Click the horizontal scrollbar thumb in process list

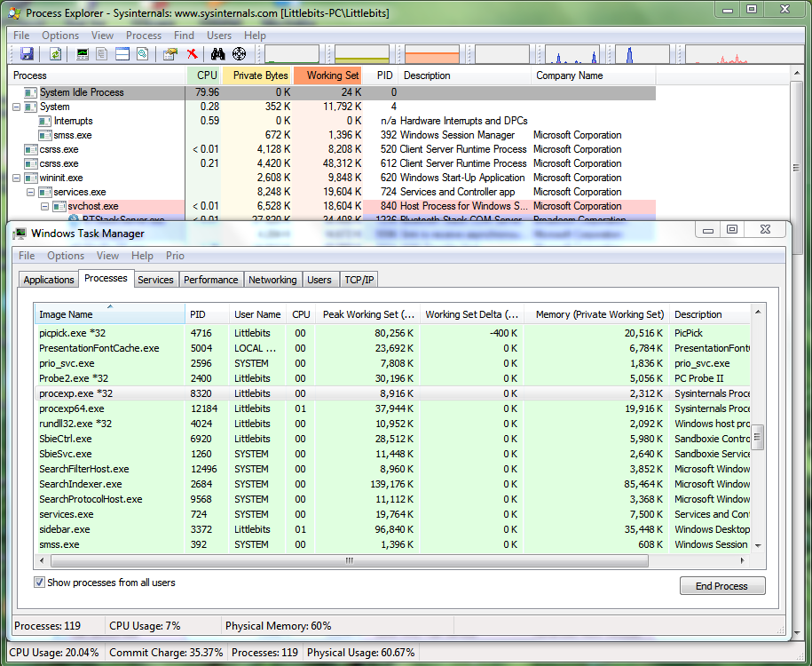348,560
